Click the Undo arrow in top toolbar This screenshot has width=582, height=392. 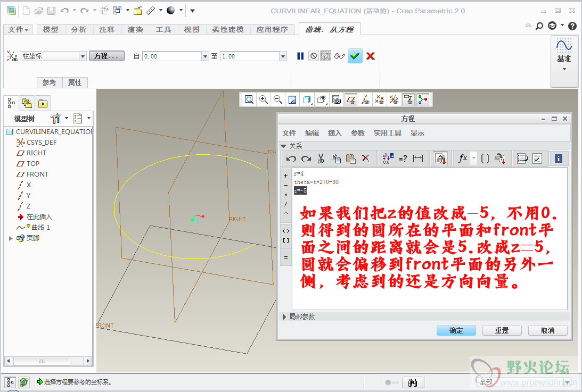[x=64, y=11]
